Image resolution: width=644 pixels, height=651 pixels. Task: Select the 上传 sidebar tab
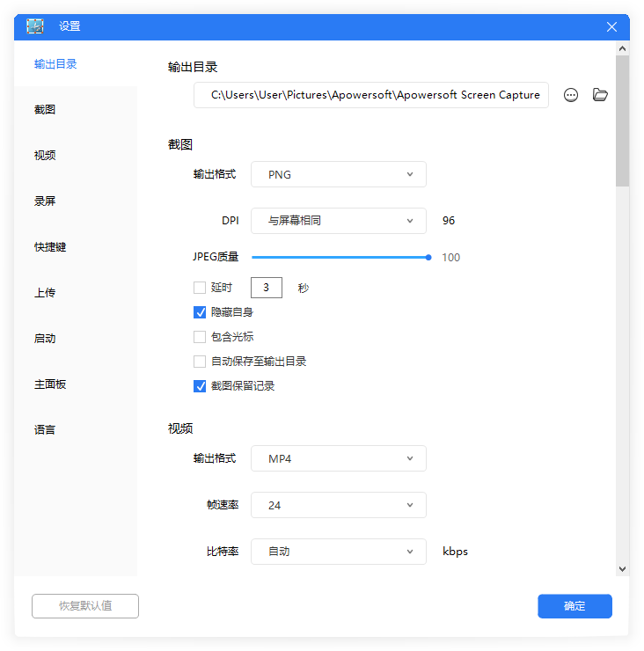coord(45,293)
